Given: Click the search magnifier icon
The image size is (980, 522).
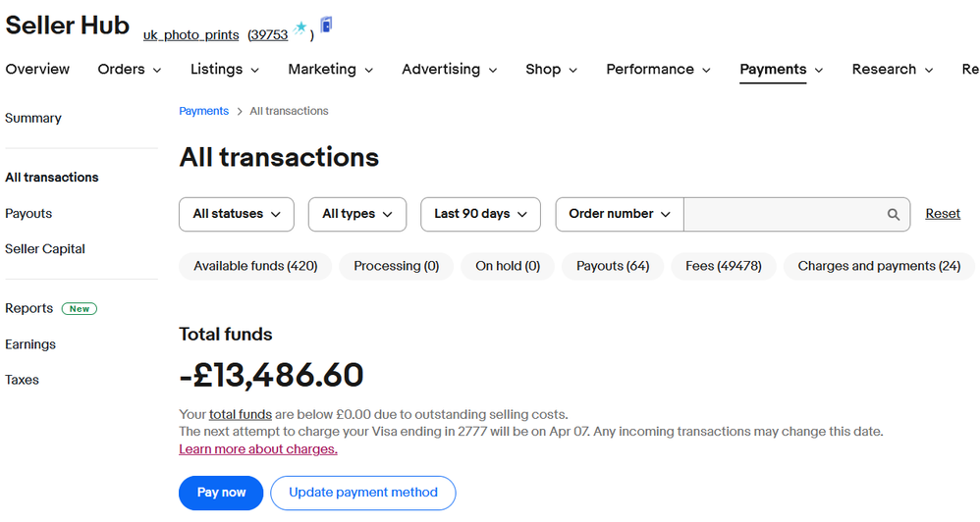Looking at the screenshot, I should pos(894,214).
